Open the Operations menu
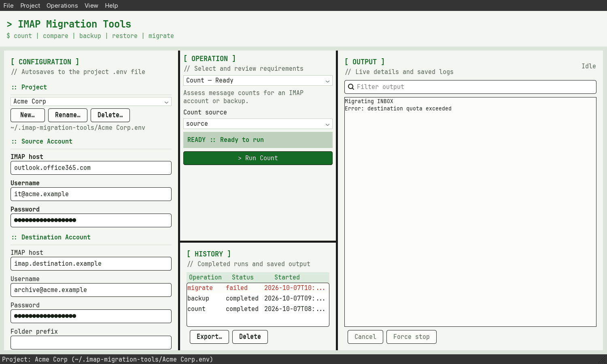This screenshot has width=607, height=364. tap(62, 6)
